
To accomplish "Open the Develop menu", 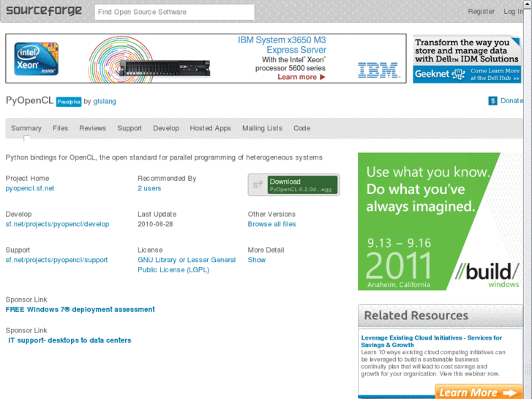I will click(166, 128).
